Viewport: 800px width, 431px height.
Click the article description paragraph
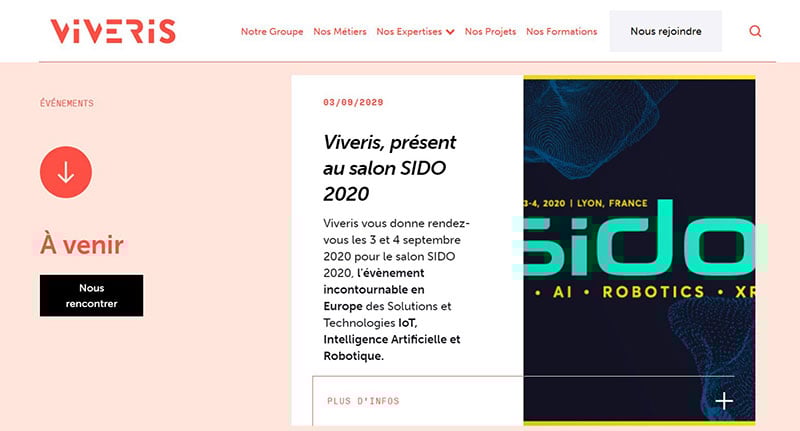(x=396, y=289)
